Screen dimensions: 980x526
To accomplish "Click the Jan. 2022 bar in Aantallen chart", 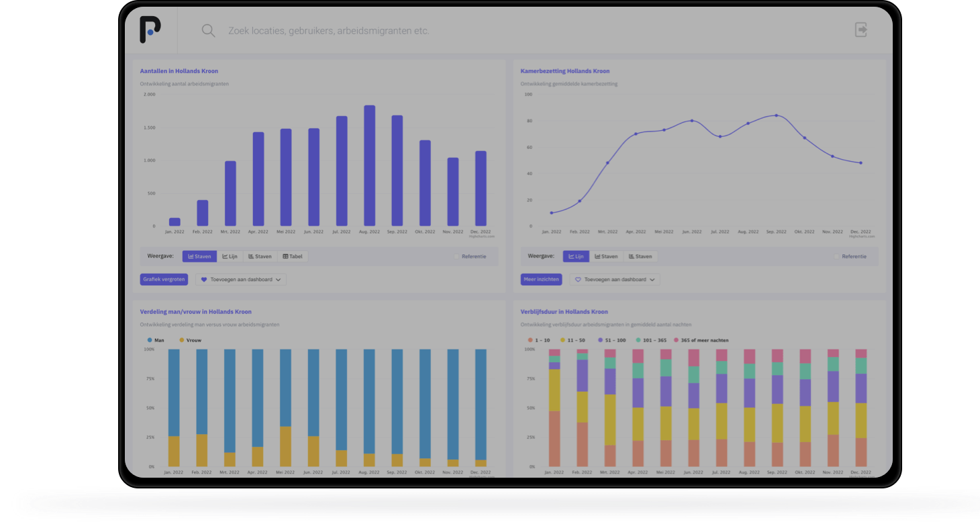I will tap(175, 222).
